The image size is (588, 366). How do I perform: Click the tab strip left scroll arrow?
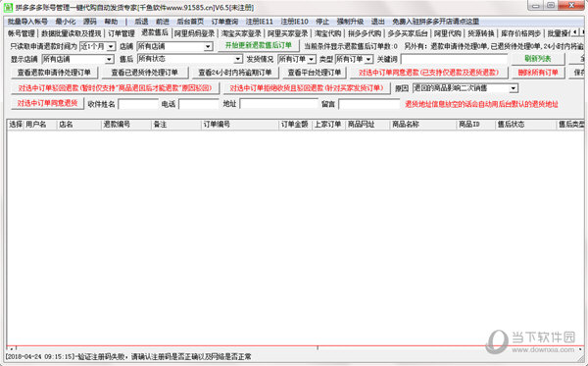pyautogui.click(x=575, y=32)
